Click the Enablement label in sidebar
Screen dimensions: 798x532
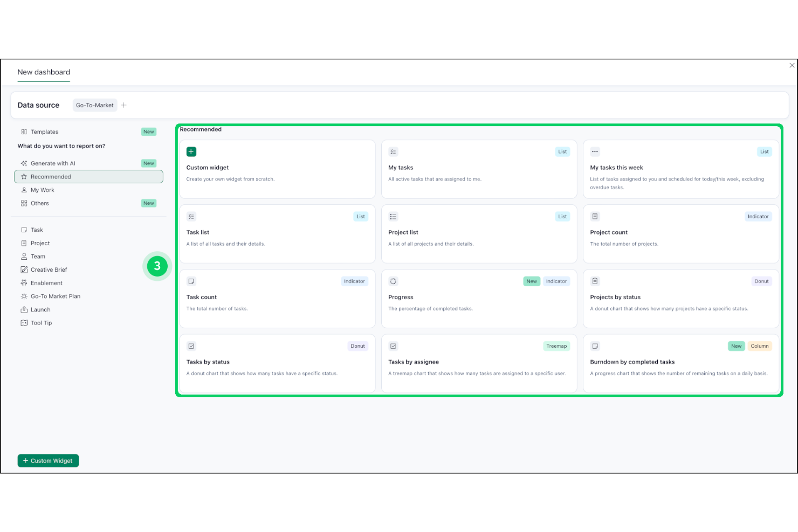point(46,283)
